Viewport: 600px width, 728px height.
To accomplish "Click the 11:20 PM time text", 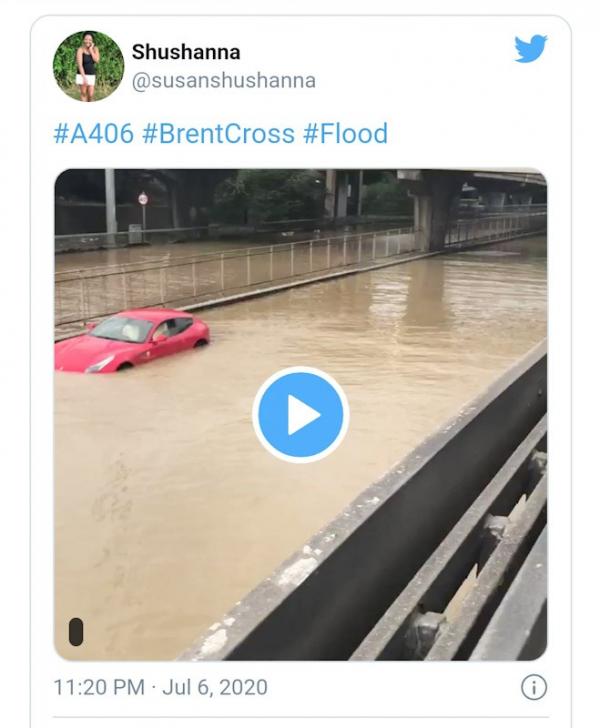I will (x=96, y=688).
